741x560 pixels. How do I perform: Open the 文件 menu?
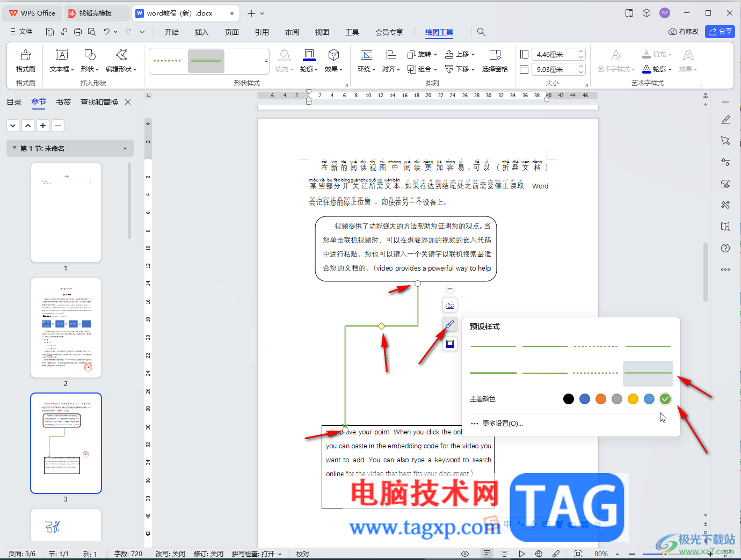pos(21,32)
